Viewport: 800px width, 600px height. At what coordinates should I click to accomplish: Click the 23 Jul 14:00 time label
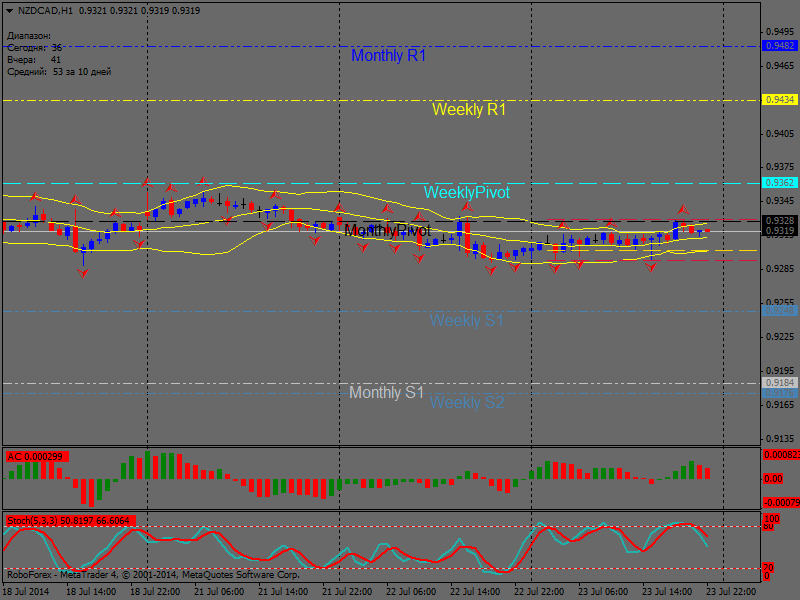[x=665, y=591]
